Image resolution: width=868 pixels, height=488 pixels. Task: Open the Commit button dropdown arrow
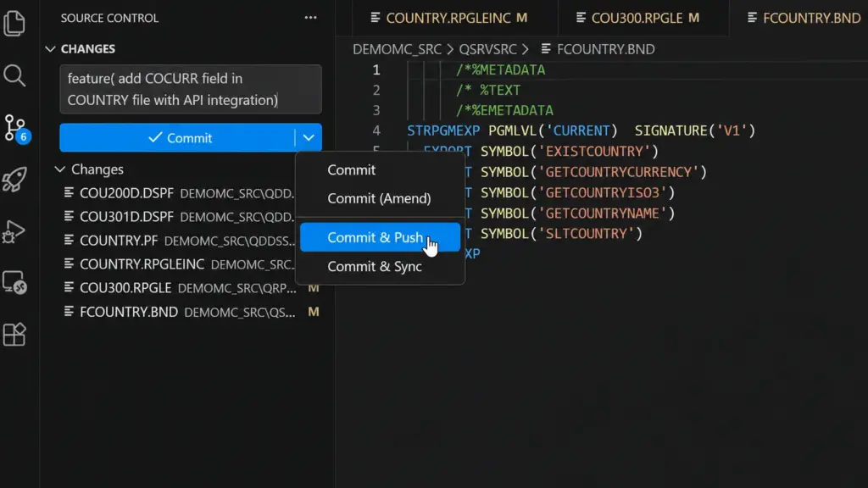tap(309, 137)
